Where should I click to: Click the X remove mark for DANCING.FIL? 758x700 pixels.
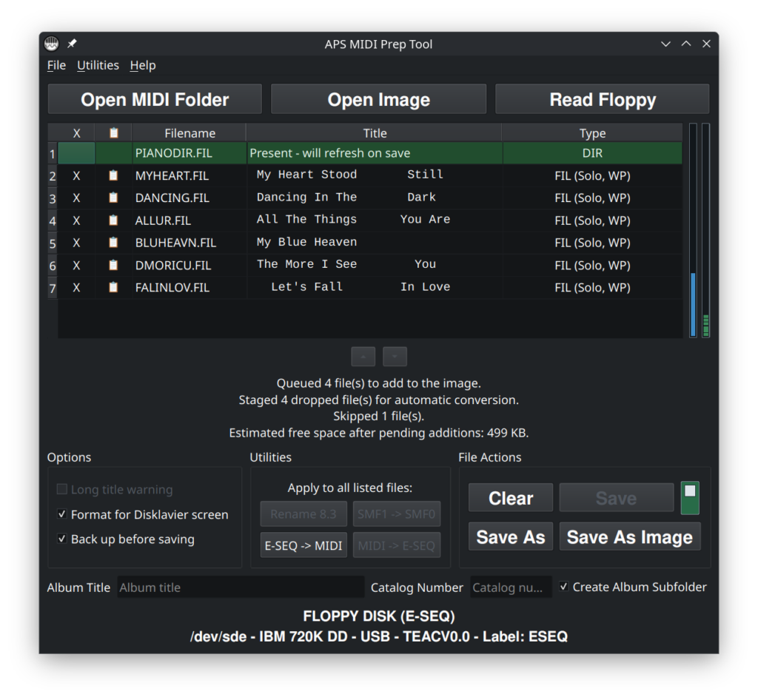[76, 198]
